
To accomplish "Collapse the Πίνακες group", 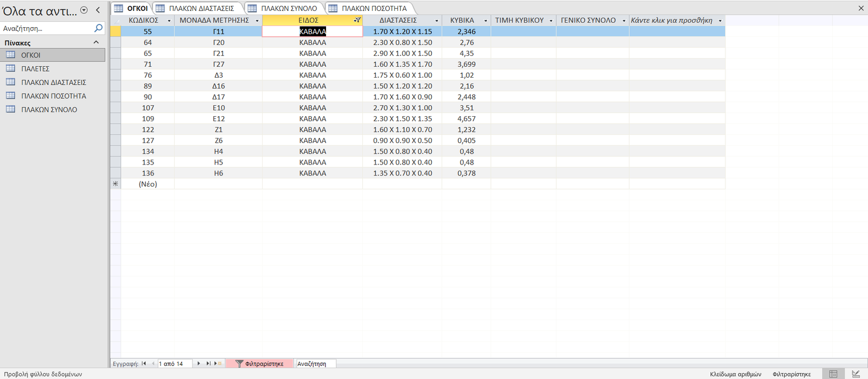I will tap(96, 42).
